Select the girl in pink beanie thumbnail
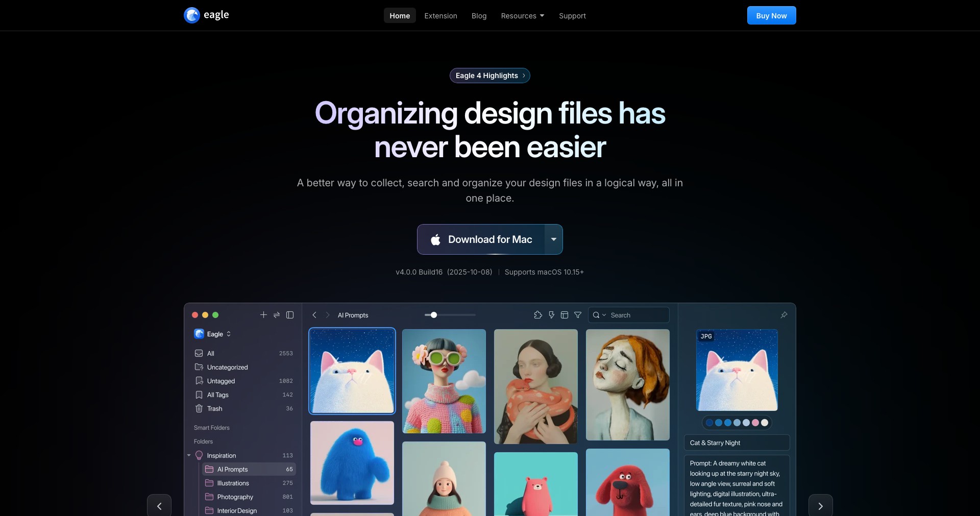 tap(444, 479)
